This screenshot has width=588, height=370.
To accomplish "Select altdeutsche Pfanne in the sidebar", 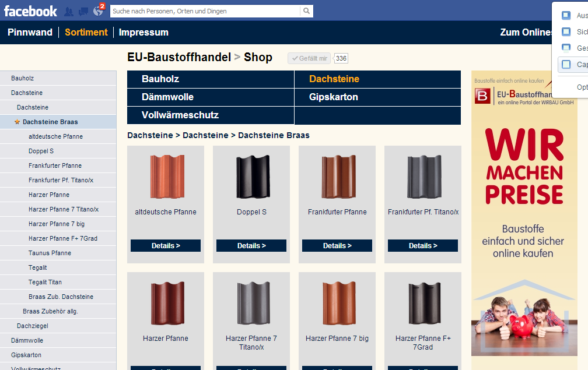I will (58, 137).
